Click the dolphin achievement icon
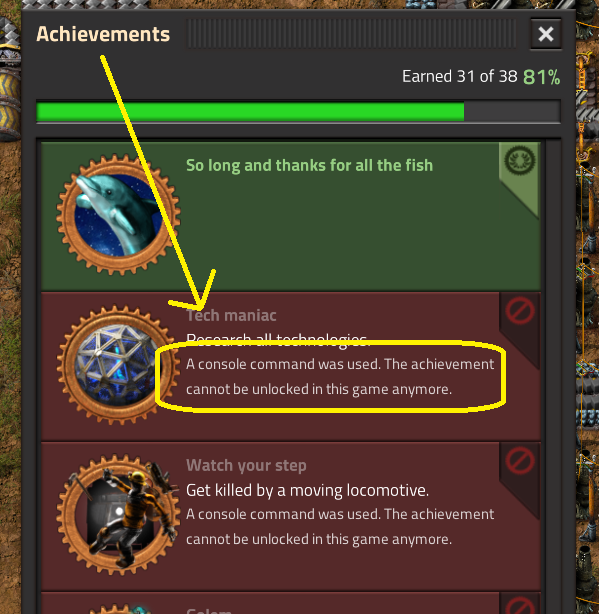The height and width of the screenshot is (614, 599). pyautogui.click(x=118, y=215)
